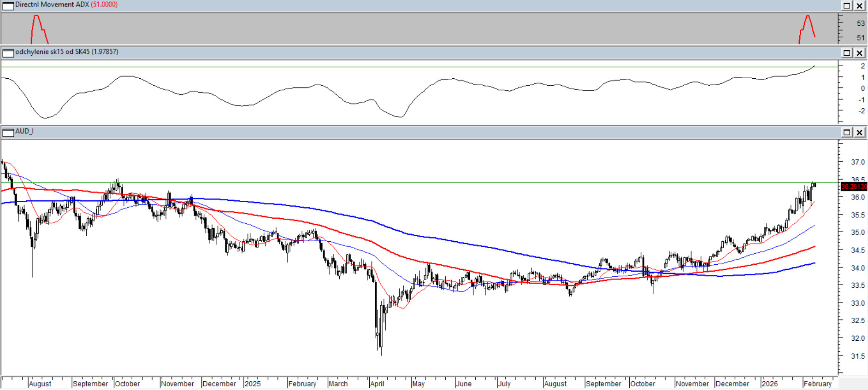Click the AUD_I chart title label
Viewport: 868px width, 390px height.
pyautogui.click(x=24, y=131)
